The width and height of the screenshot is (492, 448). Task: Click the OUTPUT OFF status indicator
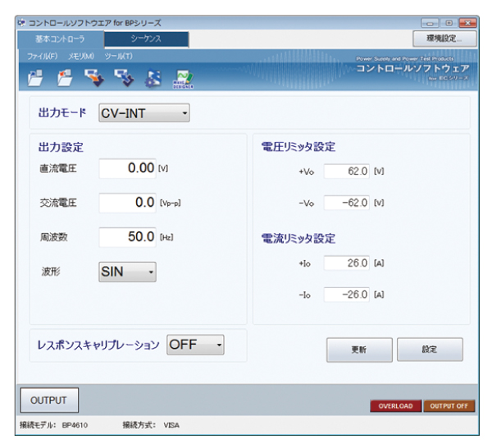coord(449,406)
